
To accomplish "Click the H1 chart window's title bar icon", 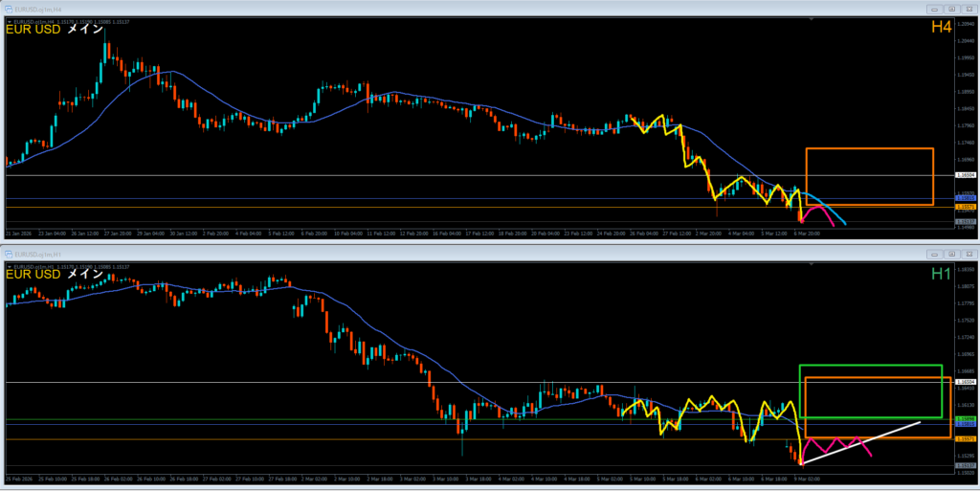I will [x=8, y=255].
